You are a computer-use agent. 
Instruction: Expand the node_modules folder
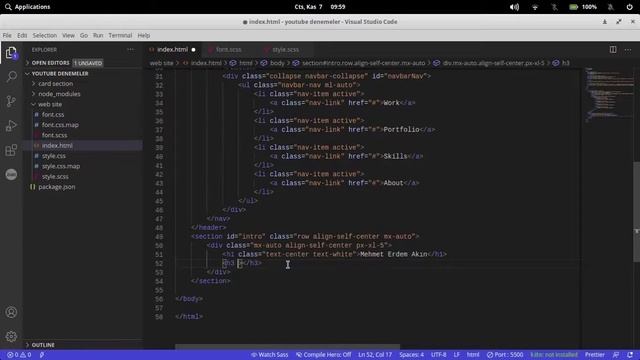point(59,94)
